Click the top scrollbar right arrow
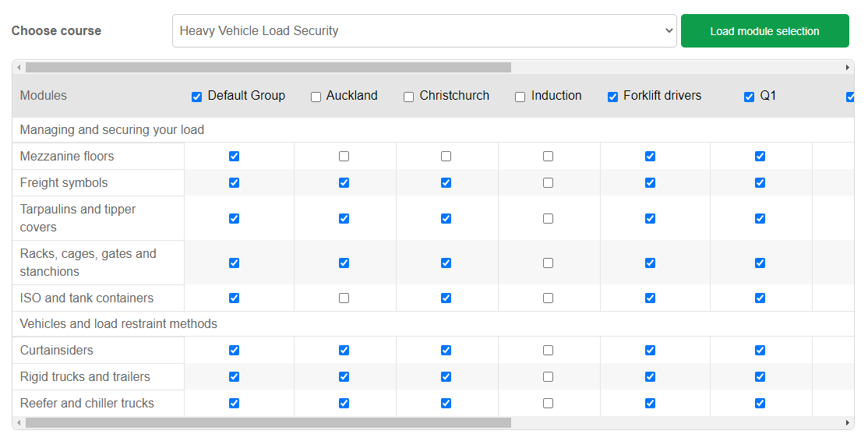 (x=848, y=68)
